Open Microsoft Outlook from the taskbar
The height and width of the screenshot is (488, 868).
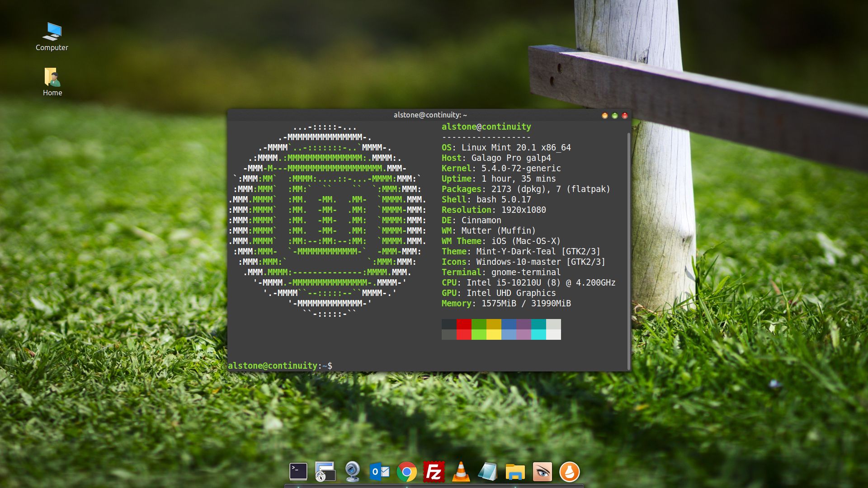coord(379,471)
